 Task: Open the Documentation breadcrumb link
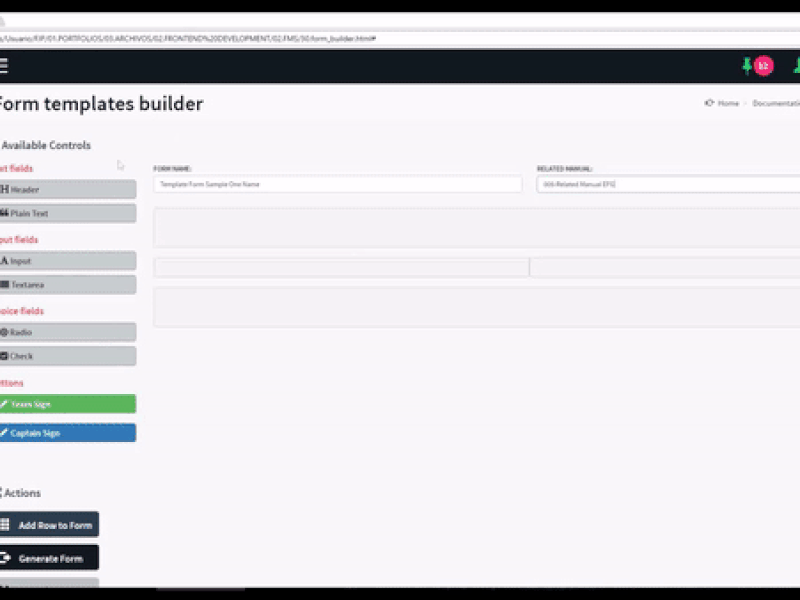(776, 104)
